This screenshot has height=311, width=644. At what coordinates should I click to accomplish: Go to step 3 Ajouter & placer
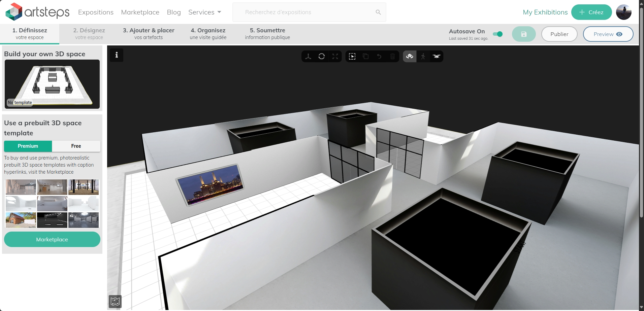149,34
